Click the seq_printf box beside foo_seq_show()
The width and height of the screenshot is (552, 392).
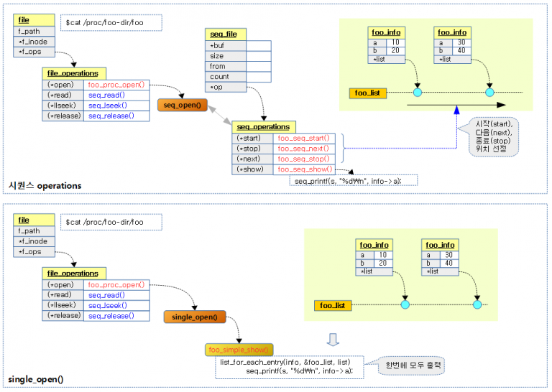tap(354, 180)
